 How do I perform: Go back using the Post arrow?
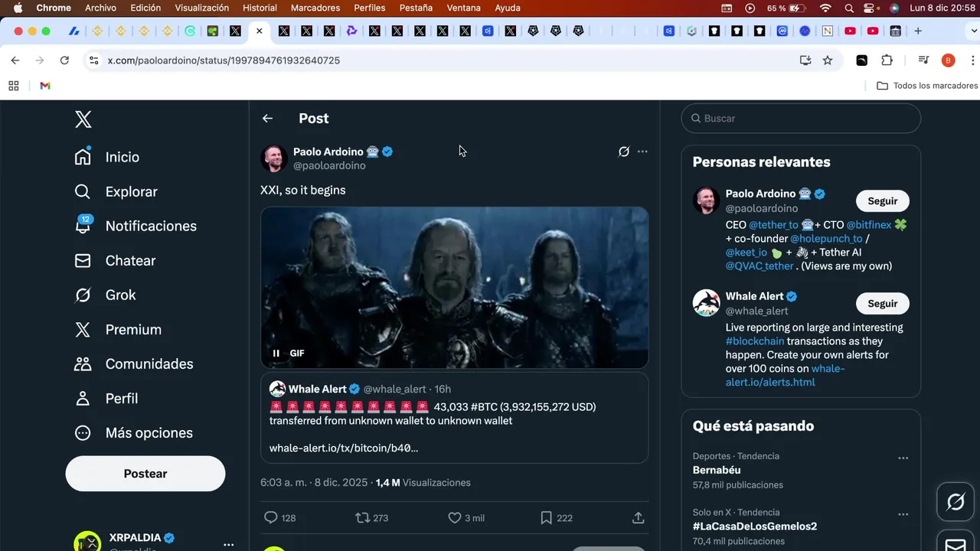pyautogui.click(x=267, y=119)
